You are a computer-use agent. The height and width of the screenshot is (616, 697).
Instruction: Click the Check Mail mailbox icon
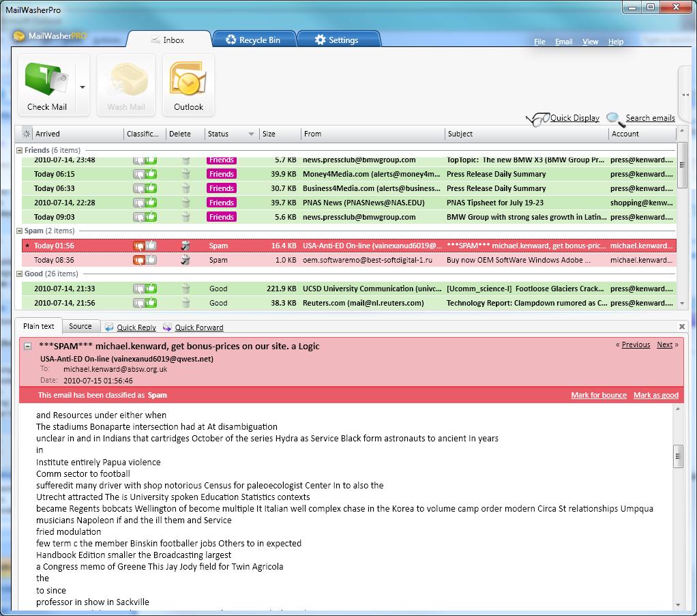(x=46, y=79)
